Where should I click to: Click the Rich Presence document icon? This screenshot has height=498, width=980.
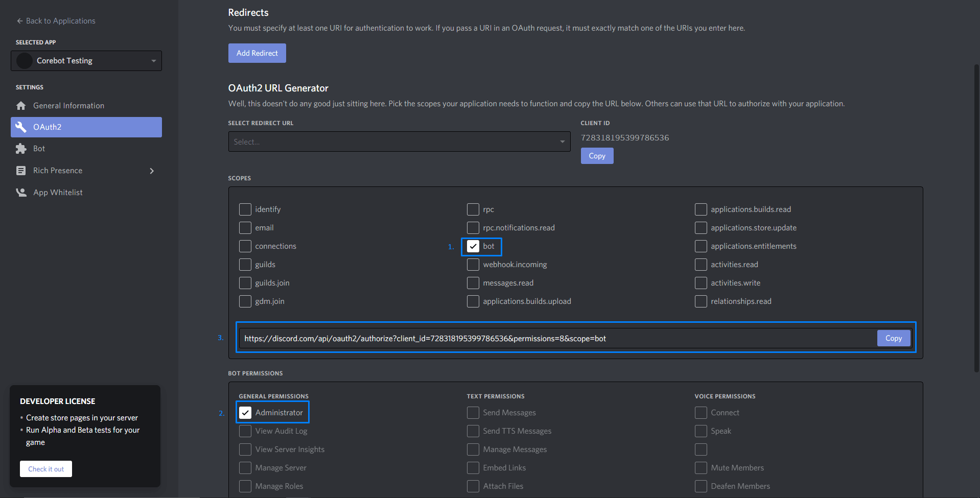click(21, 171)
